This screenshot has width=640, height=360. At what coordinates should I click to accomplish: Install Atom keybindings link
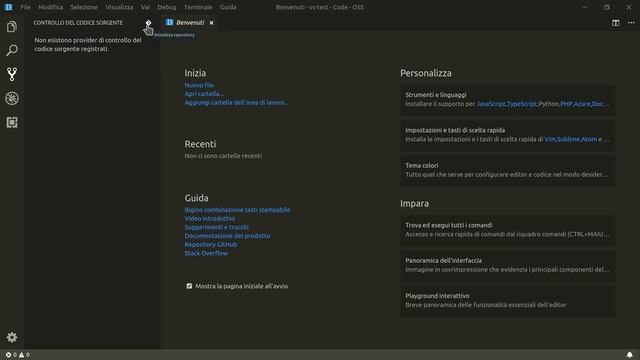click(x=589, y=139)
